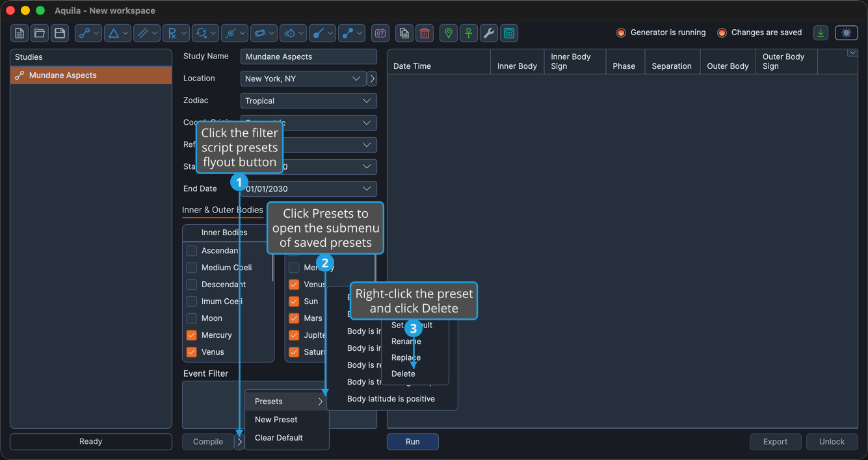The height and width of the screenshot is (460, 868).
Task: Select Mundane Aspects in Studies list
Action: pyautogui.click(x=91, y=75)
